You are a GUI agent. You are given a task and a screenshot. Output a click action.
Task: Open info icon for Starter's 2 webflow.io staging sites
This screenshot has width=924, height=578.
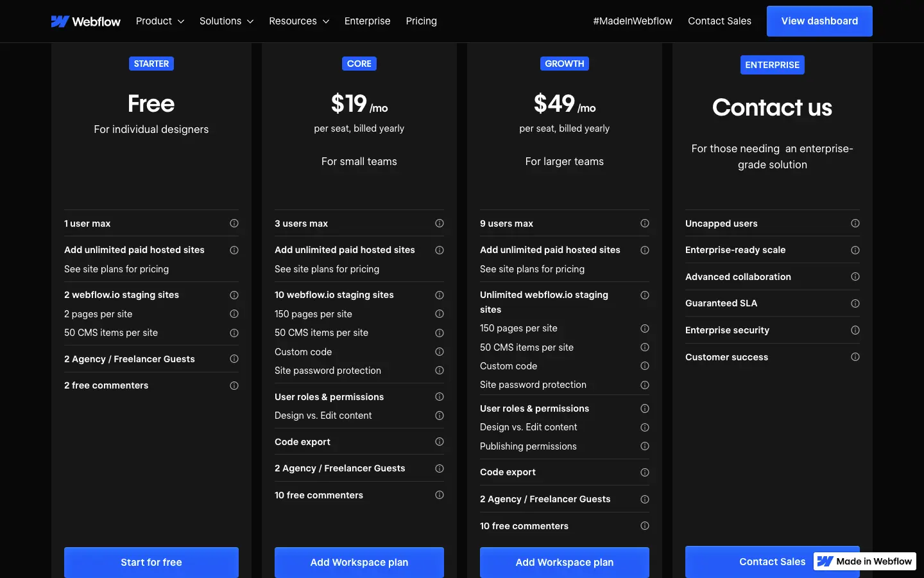234,295
